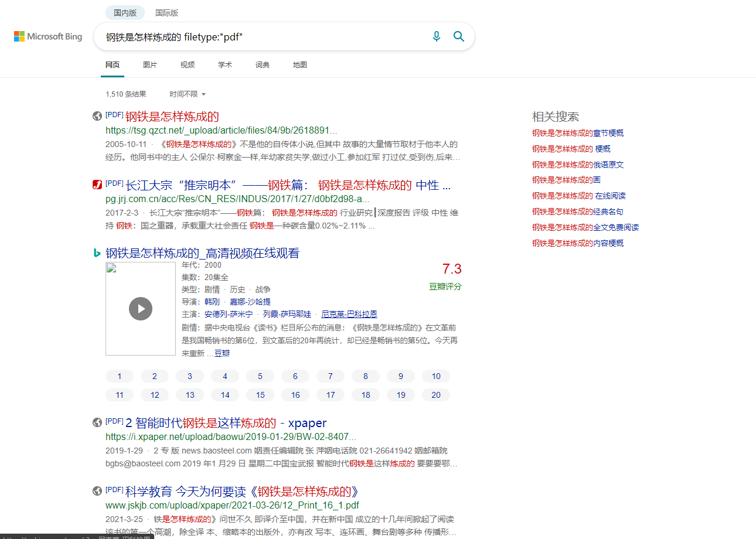Activate the voice search microphone icon

436,36
